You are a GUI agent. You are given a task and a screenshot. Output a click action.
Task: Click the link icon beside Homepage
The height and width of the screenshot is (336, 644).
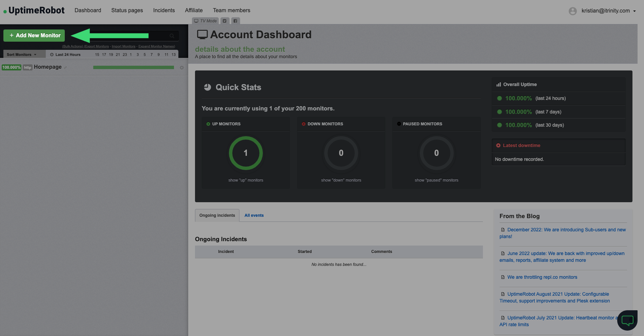pos(65,67)
